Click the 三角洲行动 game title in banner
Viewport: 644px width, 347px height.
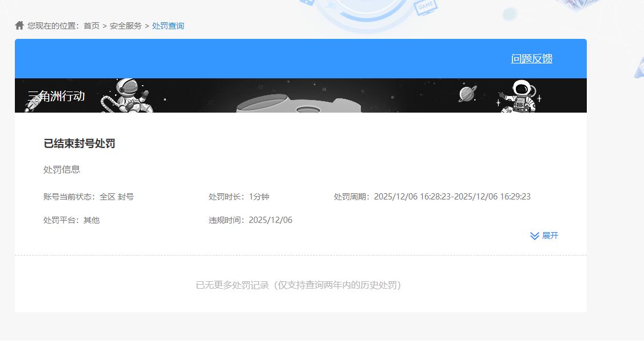click(x=56, y=96)
